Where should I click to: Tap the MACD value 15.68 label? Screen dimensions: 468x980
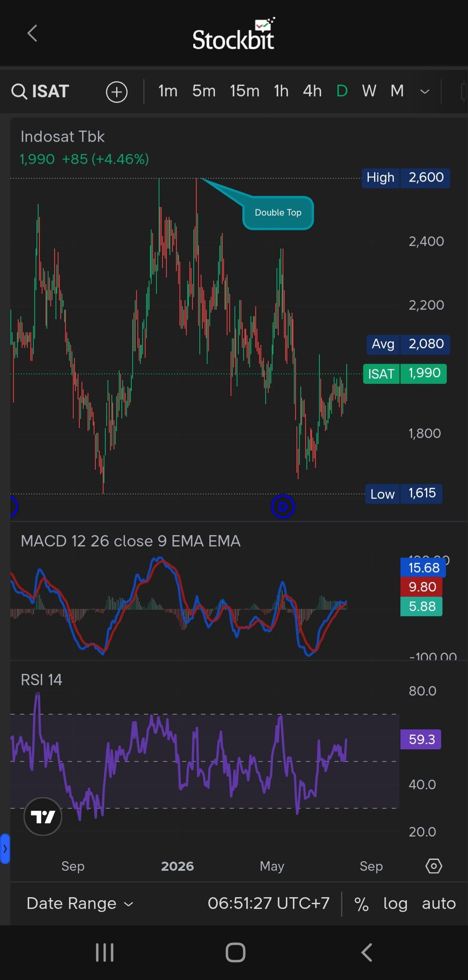[x=423, y=567]
